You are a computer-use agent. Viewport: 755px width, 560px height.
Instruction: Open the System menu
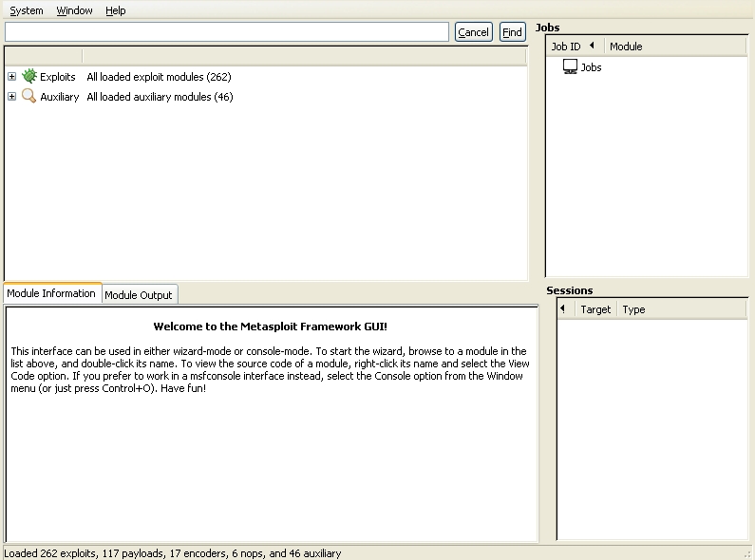(27, 10)
